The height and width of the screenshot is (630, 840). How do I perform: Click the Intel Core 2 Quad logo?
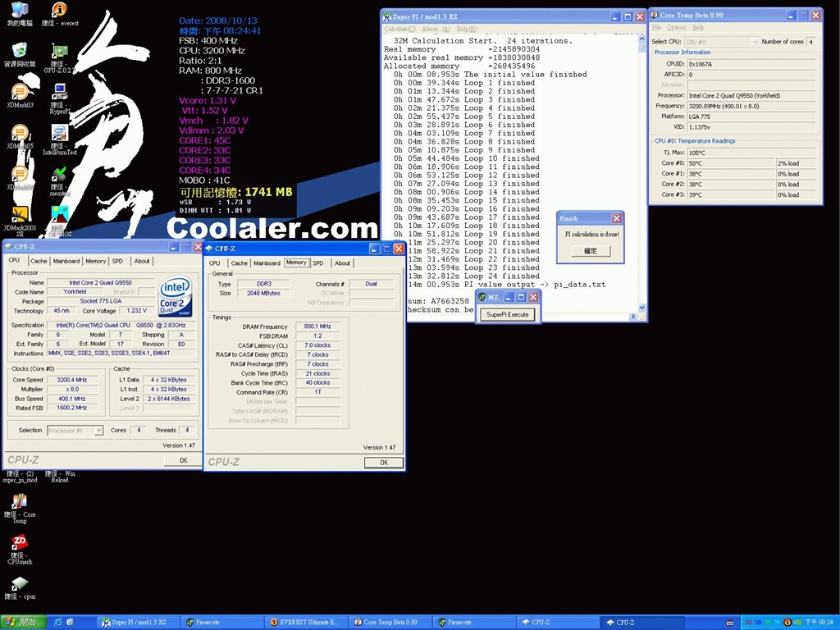pyautogui.click(x=176, y=297)
